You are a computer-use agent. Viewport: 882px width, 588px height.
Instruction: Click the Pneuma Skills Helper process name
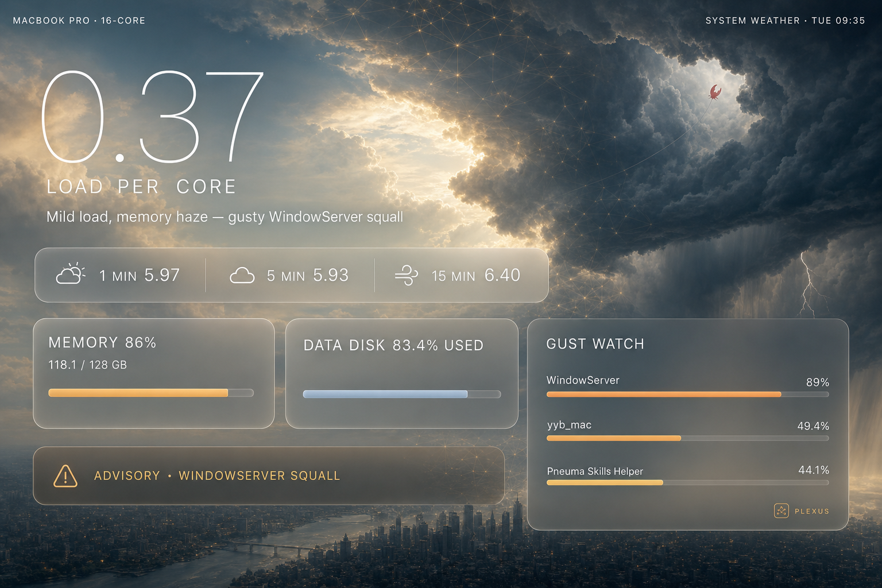coord(595,471)
